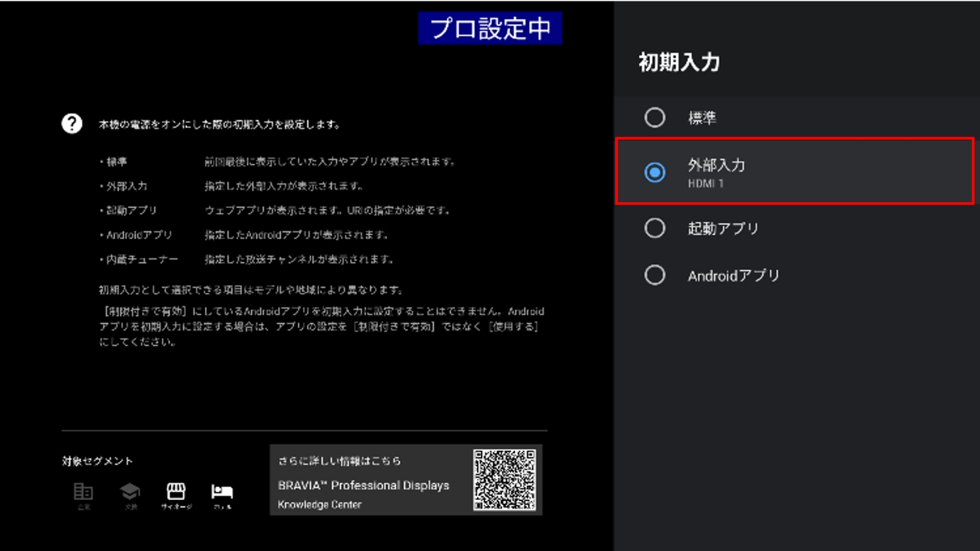Select the 外部入力 radio button
The width and height of the screenshot is (980, 551).
(x=655, y=173)
